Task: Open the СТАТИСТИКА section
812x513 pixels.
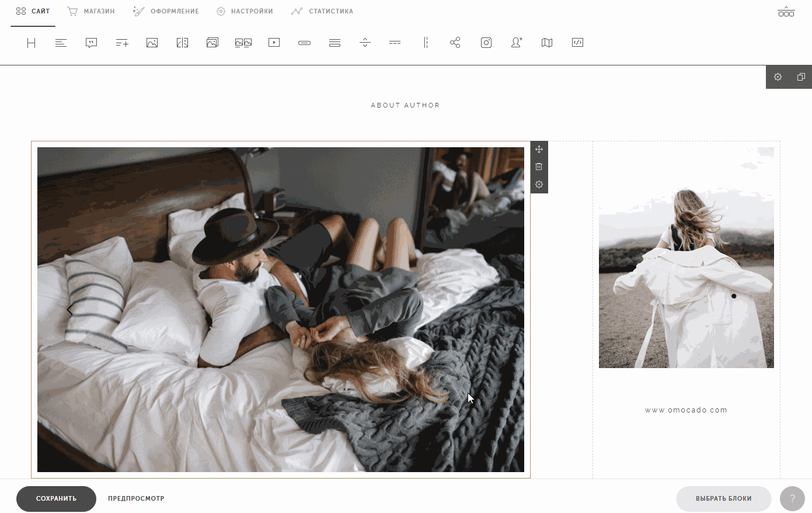Action: click(x=322, y=11)
